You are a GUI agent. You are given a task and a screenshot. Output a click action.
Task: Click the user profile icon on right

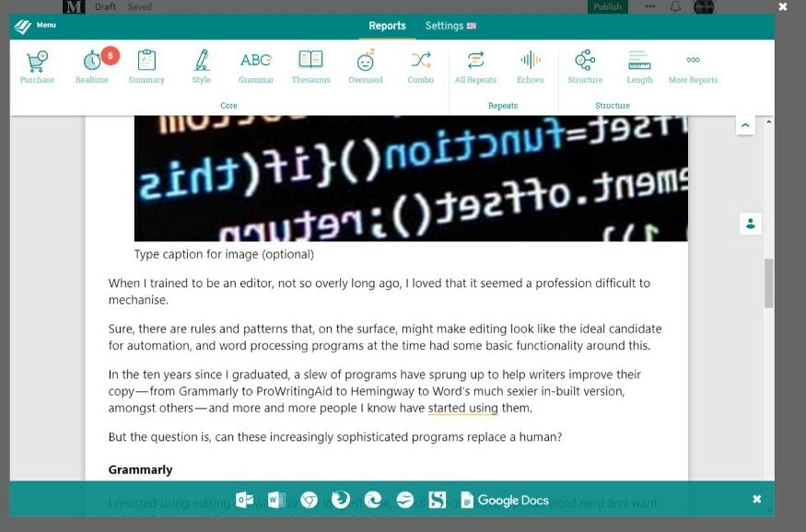pos(751,224)
